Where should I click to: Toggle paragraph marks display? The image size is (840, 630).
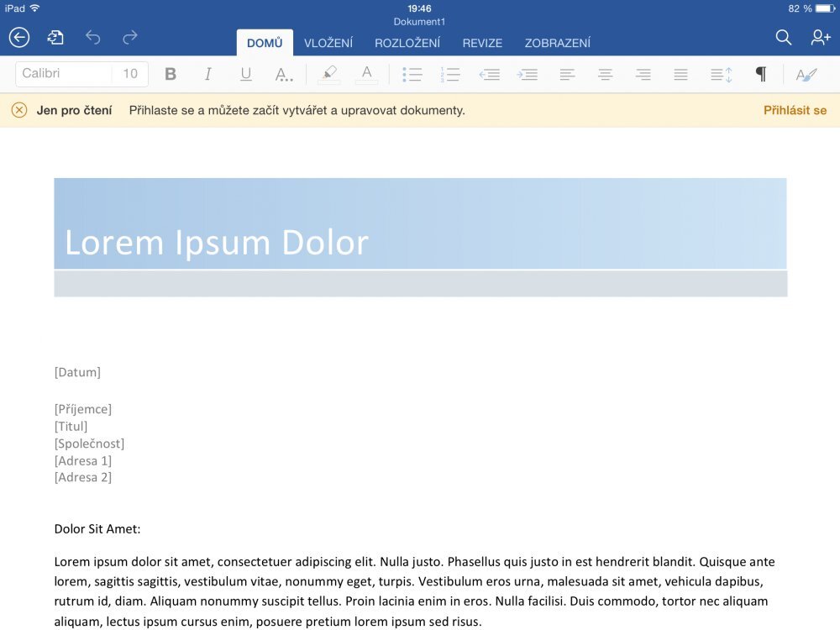[762, 74]
